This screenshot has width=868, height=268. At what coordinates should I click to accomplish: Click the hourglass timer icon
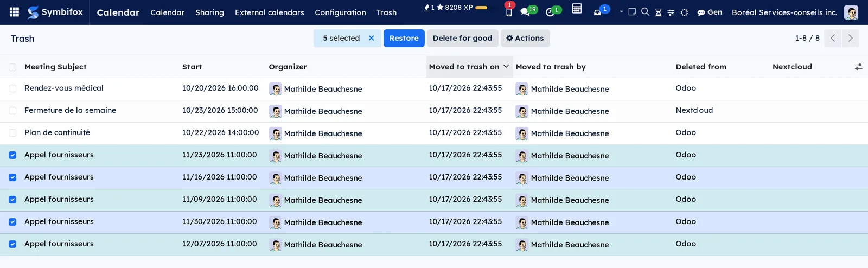[658, 12]
